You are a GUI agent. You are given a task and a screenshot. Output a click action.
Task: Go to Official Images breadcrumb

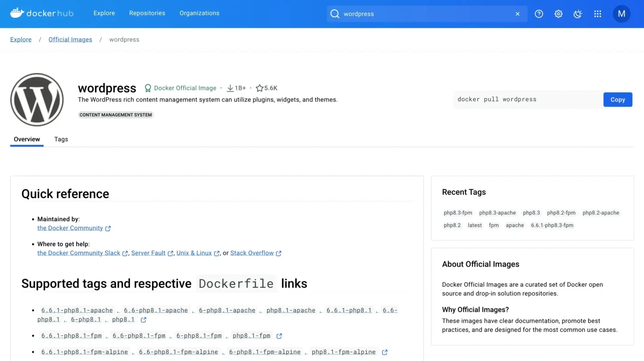(x=70, y=40)
